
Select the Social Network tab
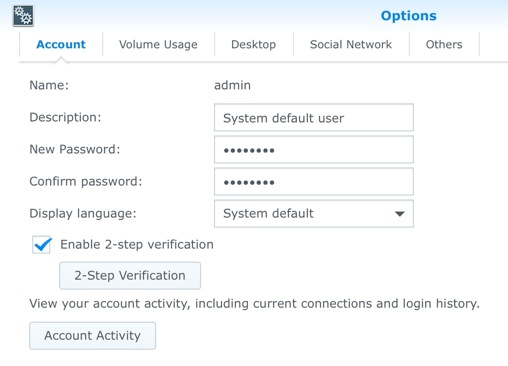(x=351, y=44)
